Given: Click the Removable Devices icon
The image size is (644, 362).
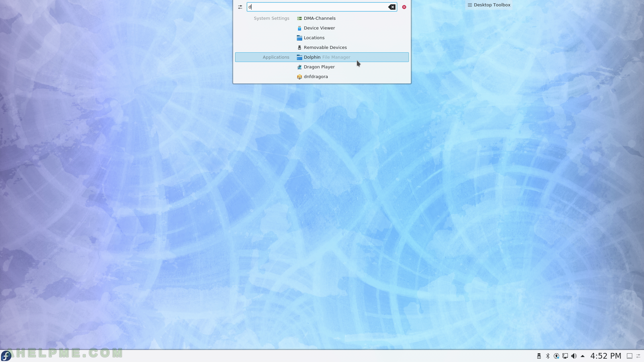Looking at the screenshot, I should pyautogui.click(x=300, y=48).
